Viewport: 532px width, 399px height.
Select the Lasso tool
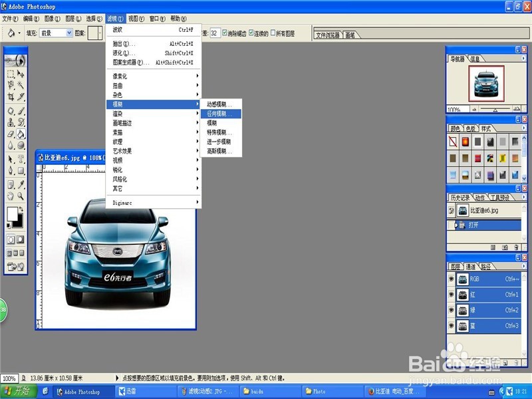11,85
